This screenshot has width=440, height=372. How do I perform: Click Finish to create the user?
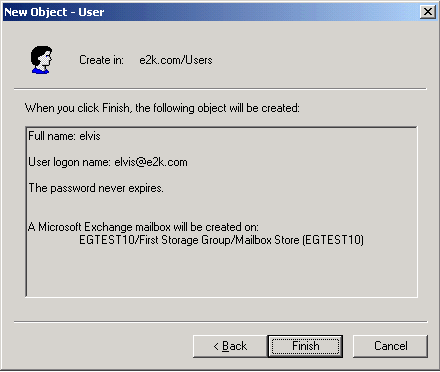tap(305, 346)
